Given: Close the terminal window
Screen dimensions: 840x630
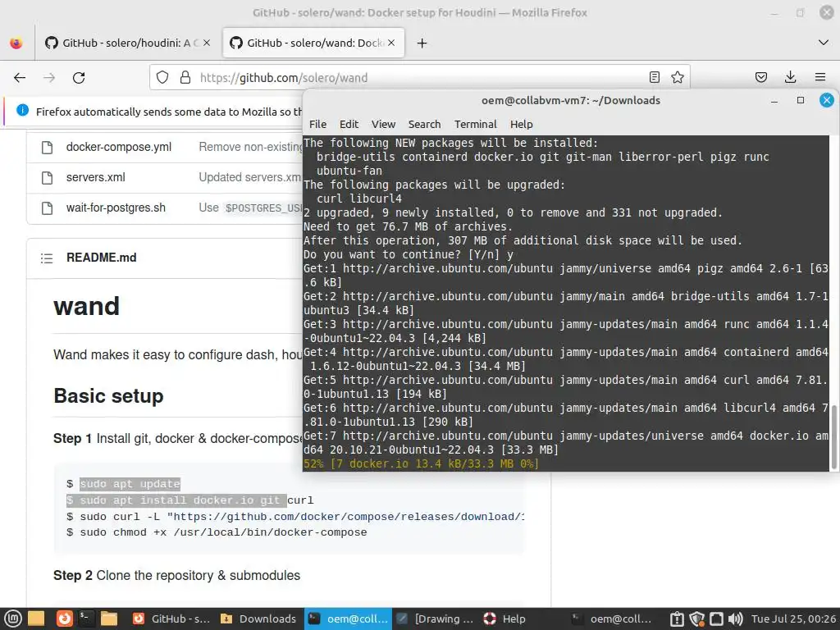Looking at the screenshot, I should click(x=827, y=100).
